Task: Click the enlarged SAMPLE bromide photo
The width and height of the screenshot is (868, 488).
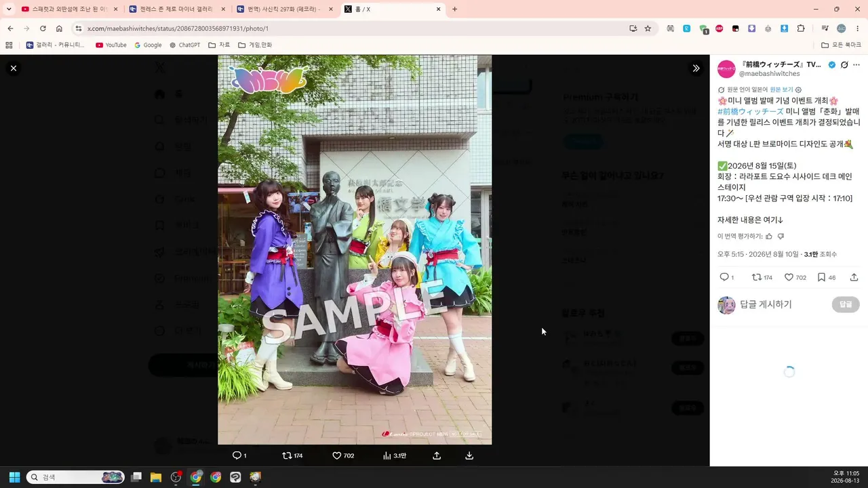Action: point(355,250)
